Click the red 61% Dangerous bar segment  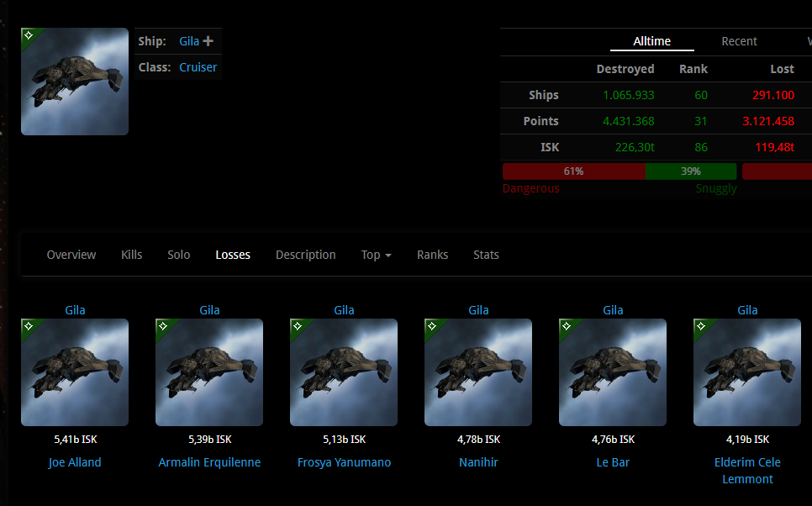click(x=574, y=171)
